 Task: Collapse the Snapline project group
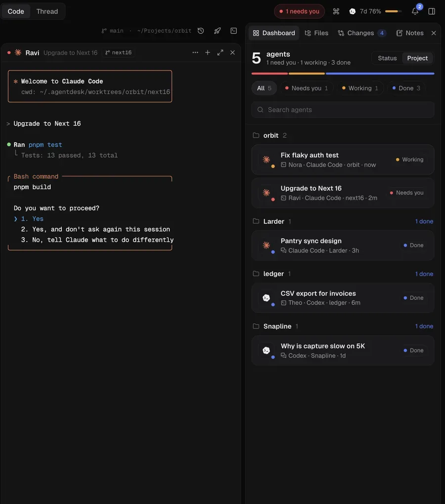[x=275, y=326]
